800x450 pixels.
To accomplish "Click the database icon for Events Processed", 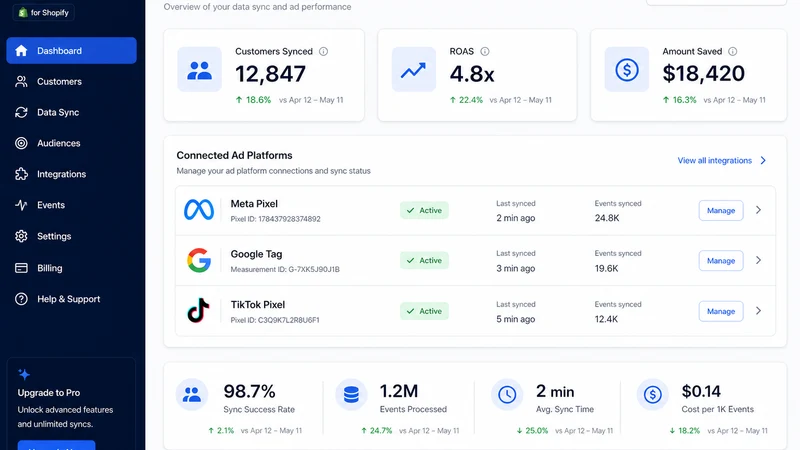I will [x=351, y=394].
